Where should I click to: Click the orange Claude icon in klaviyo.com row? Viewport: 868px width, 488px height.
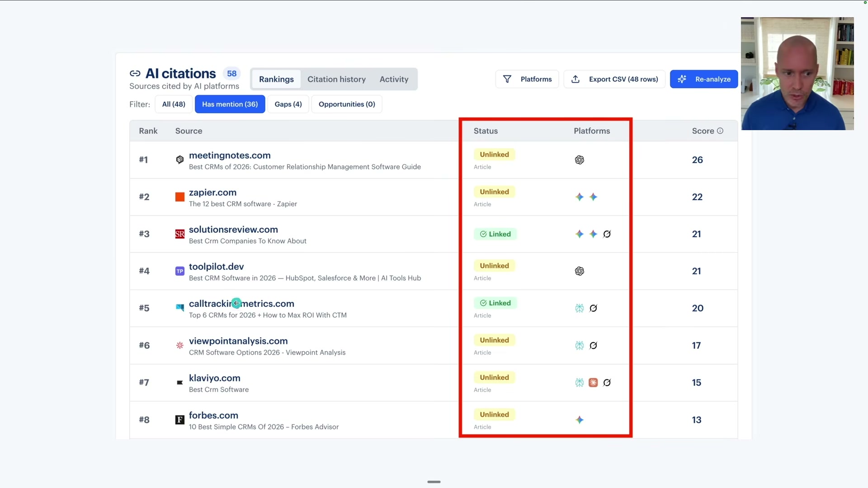pos(593,383)
